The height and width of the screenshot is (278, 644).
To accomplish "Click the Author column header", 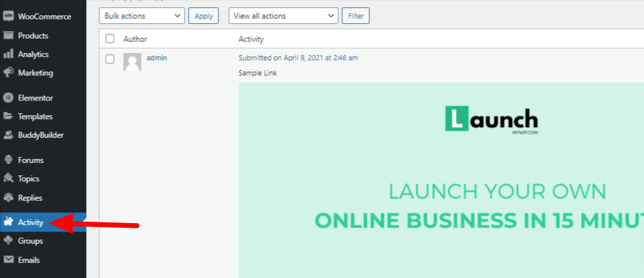I will coord(135,39).
